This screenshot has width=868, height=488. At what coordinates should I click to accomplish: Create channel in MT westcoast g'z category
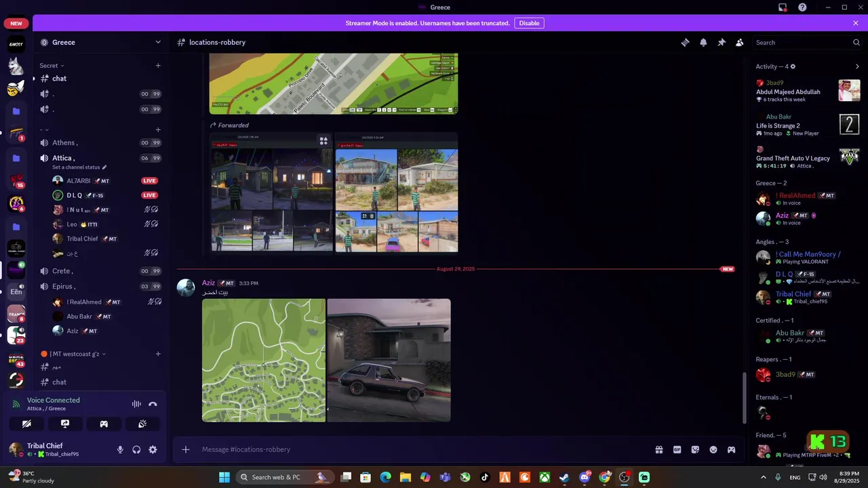click(x=158, y=354)
